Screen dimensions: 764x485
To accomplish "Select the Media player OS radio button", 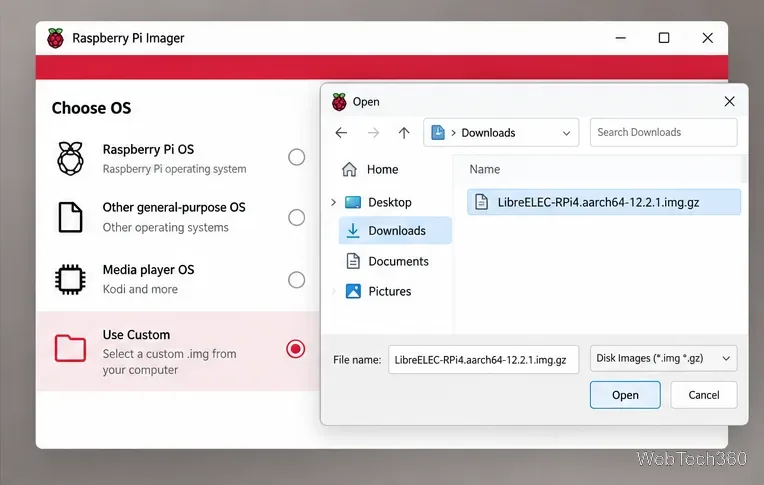I will 296,280.
